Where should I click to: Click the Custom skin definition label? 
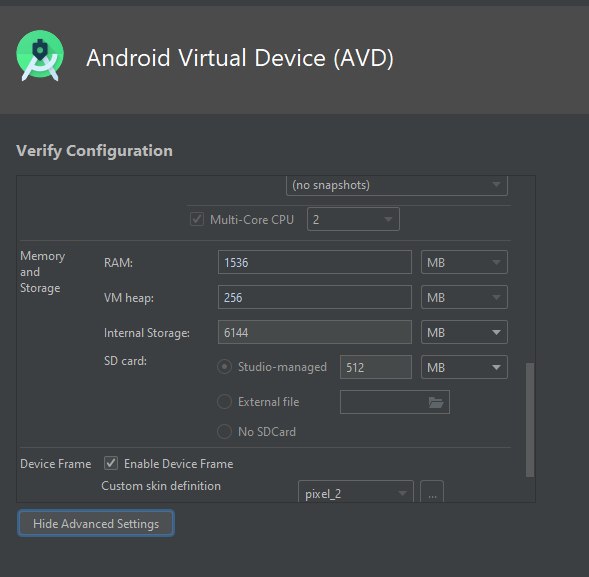[161, 486]
